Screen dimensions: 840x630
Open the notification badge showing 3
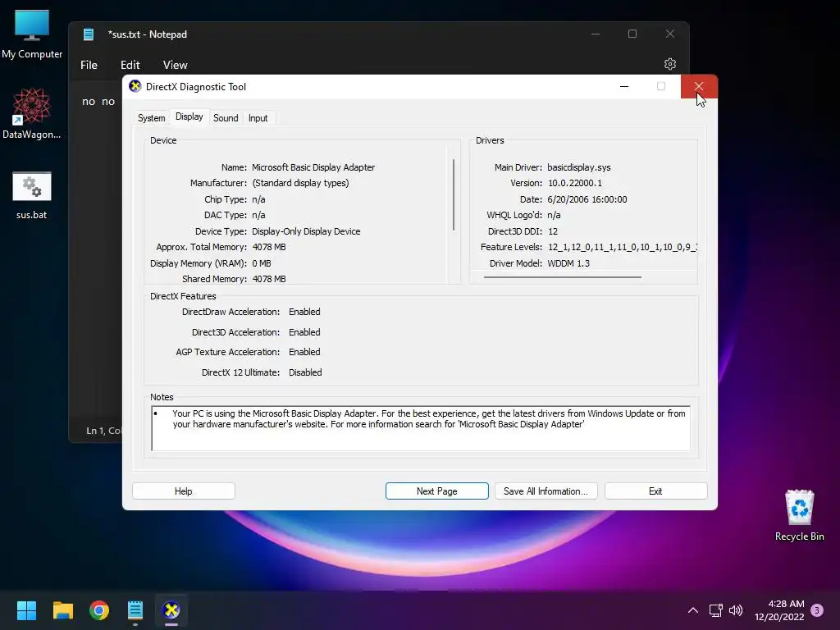coord(817,610)
